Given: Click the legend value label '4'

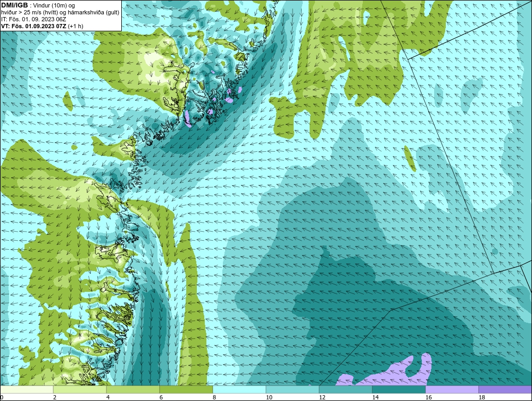Looking at the screenshot, I should pos(108,397).
